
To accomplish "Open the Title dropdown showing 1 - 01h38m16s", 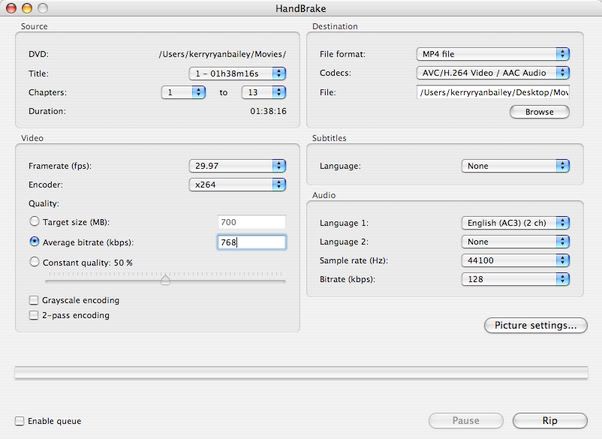I will 237,73.
